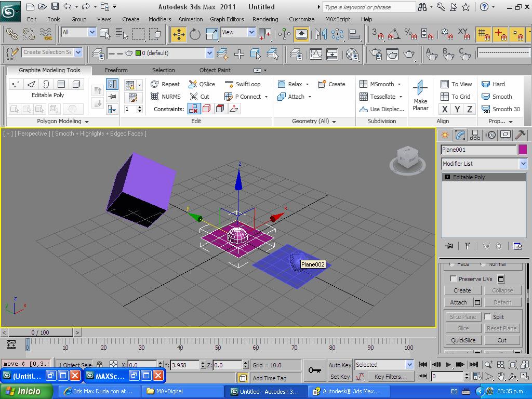
Task: Click the QuickSlice button
Action: 463,340
